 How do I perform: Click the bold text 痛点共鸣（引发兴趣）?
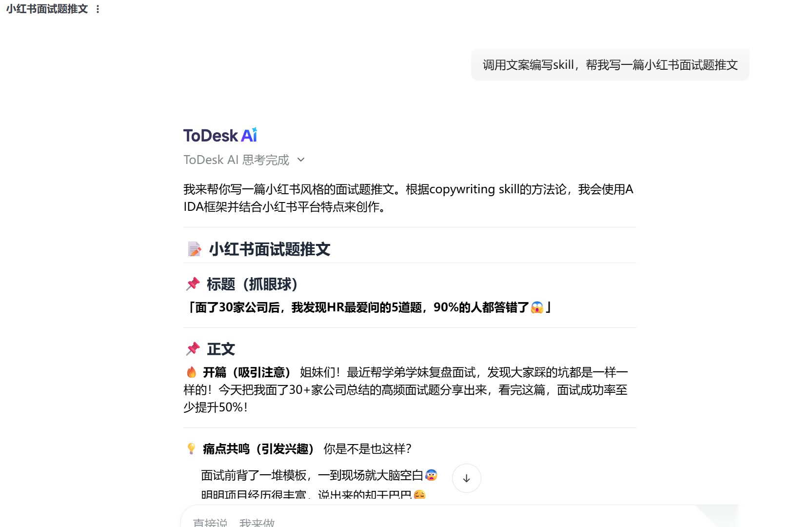[258, 448]
